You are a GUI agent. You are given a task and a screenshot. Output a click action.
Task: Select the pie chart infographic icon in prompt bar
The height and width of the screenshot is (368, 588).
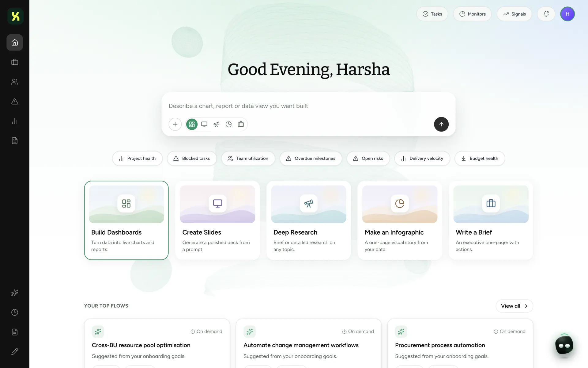point(229,124)
